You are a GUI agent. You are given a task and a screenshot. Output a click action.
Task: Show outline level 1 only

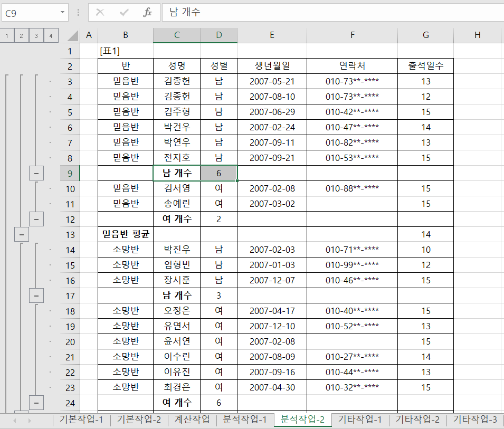[6, 36]
